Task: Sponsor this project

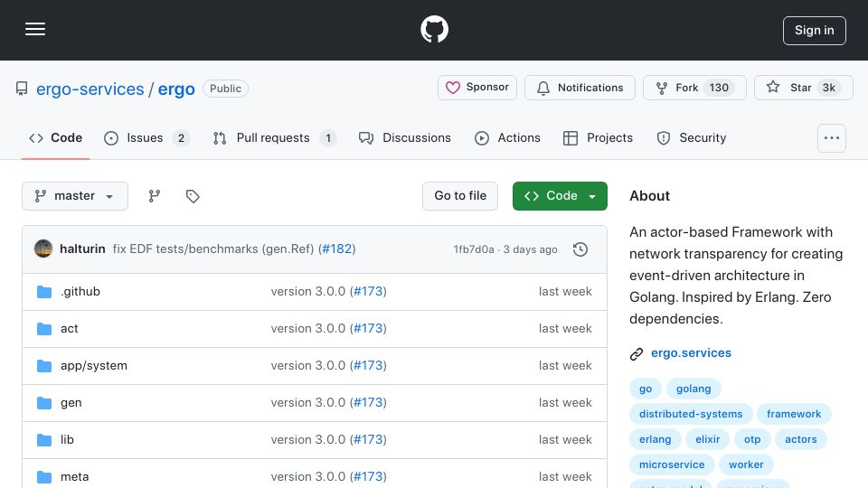Action: click(476, 88)
